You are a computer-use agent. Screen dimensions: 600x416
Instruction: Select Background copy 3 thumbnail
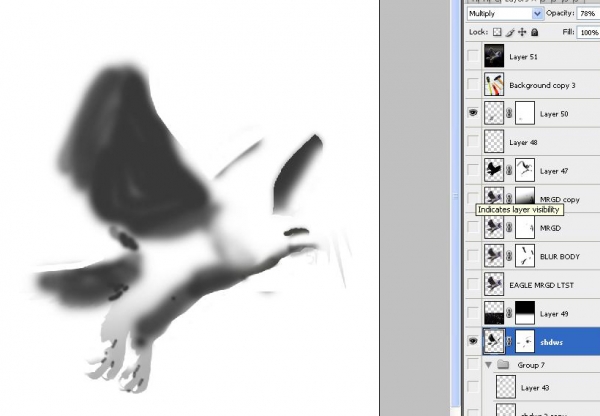click(x=494, y=85)
